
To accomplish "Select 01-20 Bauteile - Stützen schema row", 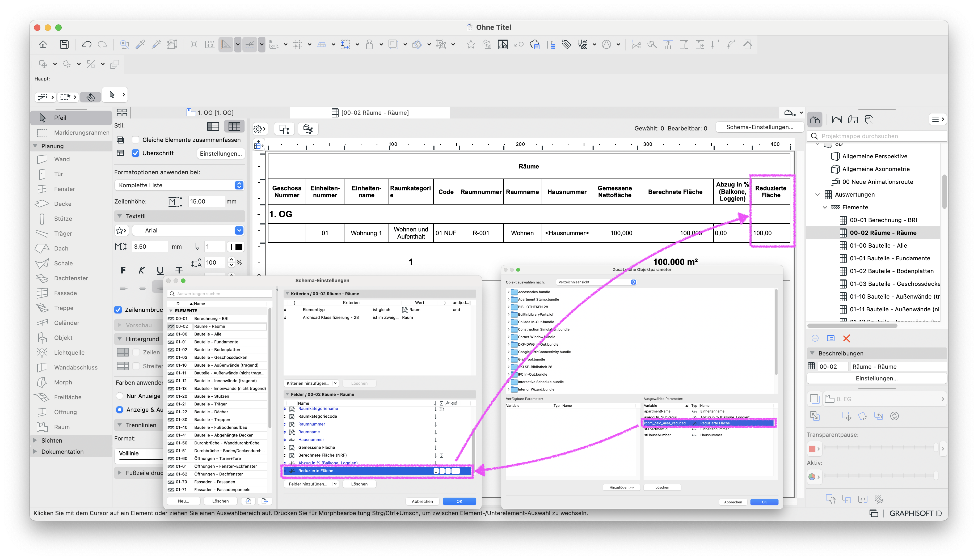I will [217, 397].
